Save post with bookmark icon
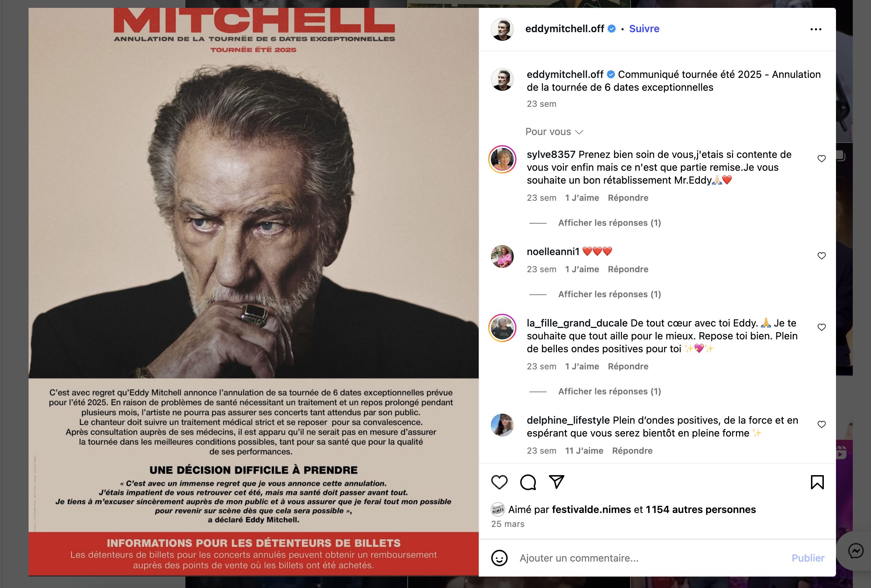This screenshot has width=871, height=588. [x=817, y=482]
